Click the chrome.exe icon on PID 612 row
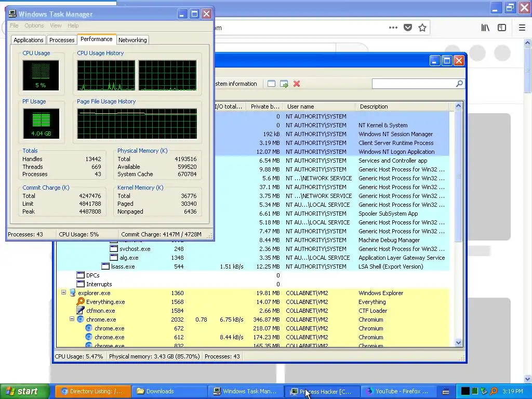Screen dimensions: 532x399 click(89, 337)
